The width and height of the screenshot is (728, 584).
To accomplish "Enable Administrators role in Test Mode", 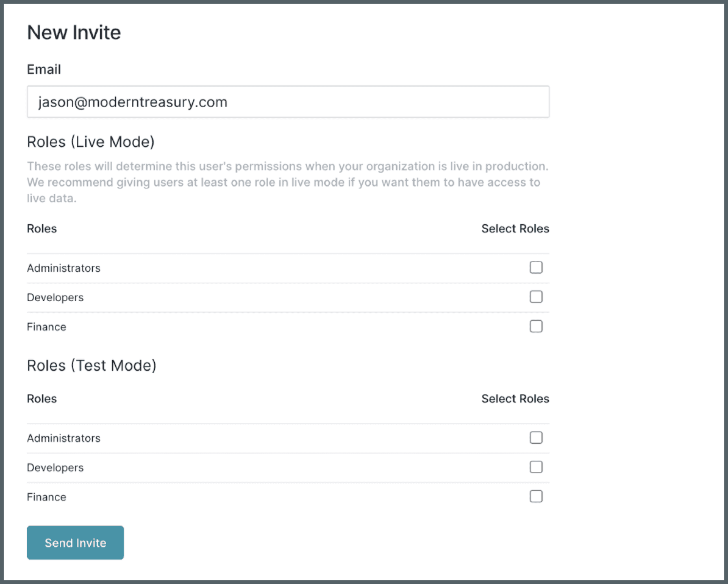I will (536, 437).
